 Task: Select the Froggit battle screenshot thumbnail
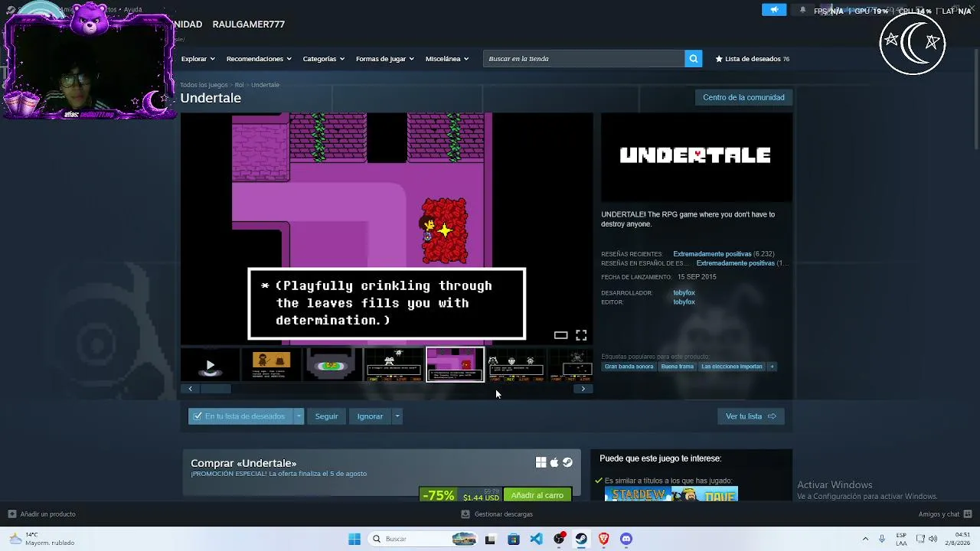(x=394, y=364)
